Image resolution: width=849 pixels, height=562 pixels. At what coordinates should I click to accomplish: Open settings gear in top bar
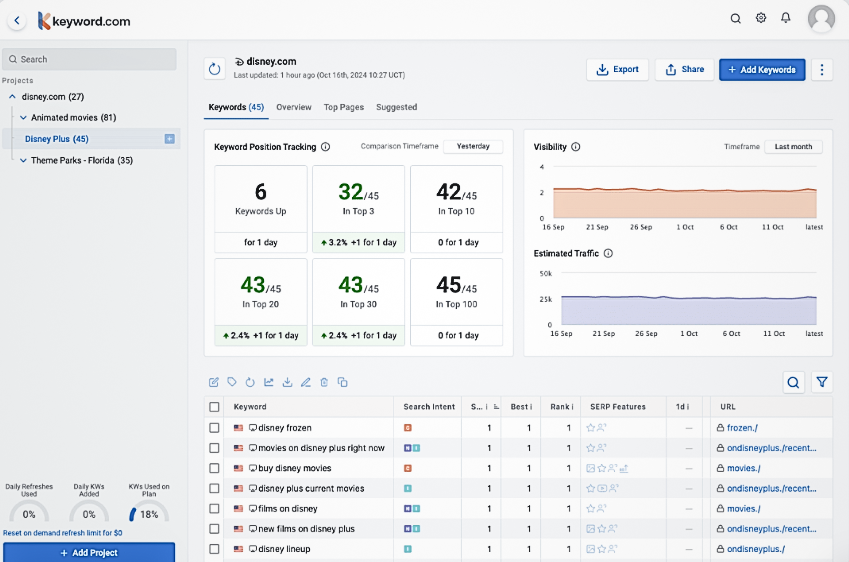761,18
